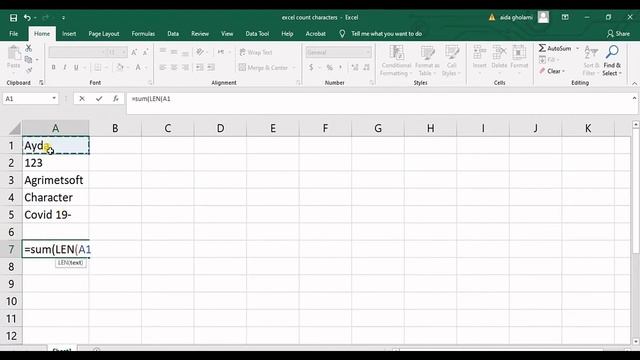This screenshot has height=360, width=640.
Task: Click the Cut scissors icon
Action: pos(29,48)
